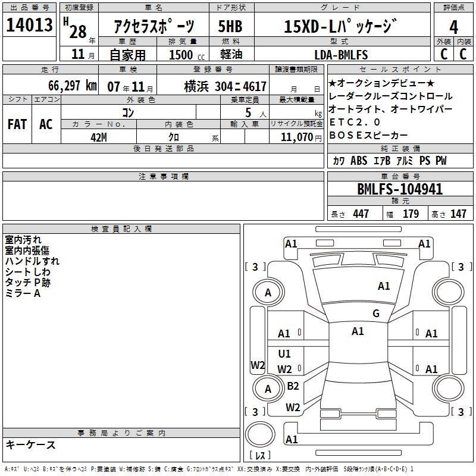Click the BOSEスピーカー sales point line

pyautogui.click(x=368, y=136)
